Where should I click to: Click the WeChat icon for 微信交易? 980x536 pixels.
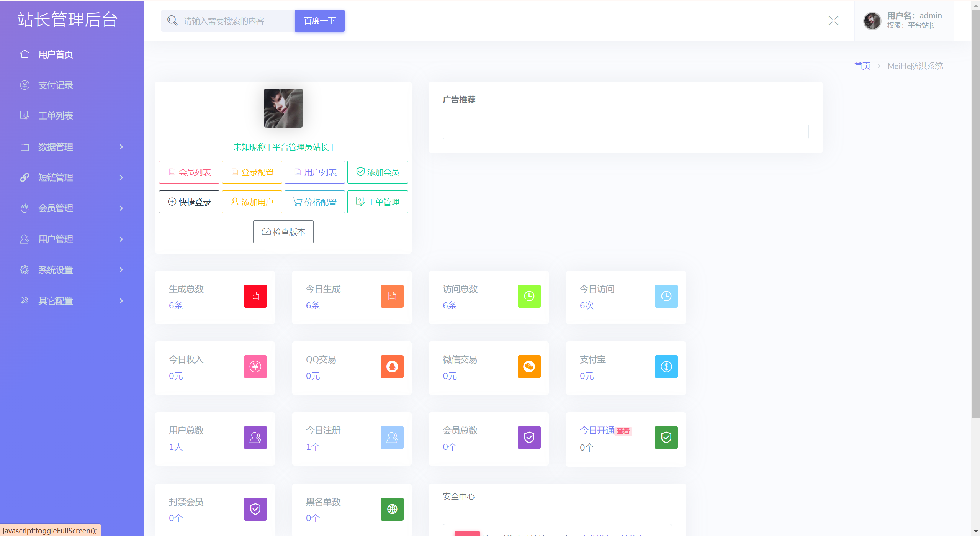(x=529, y=367)
